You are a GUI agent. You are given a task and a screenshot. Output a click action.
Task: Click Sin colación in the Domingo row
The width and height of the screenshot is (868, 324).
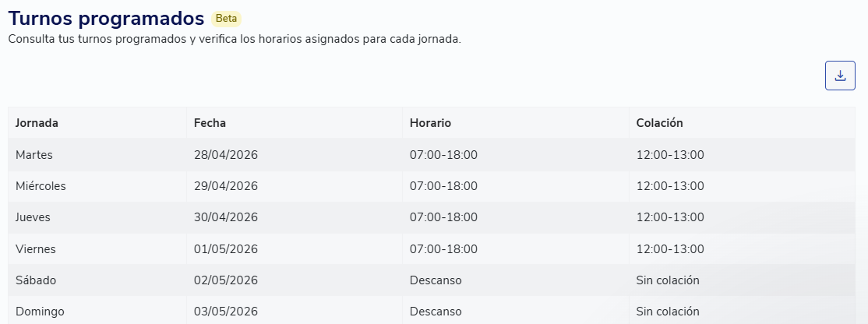click(x=668, y=312)
